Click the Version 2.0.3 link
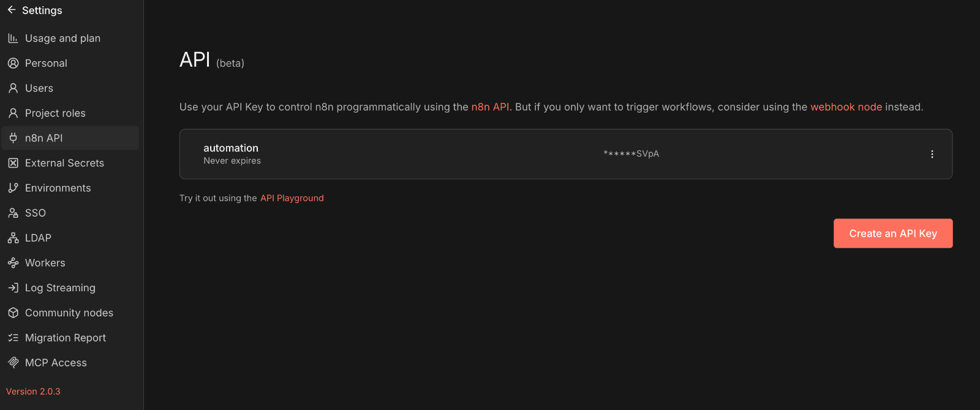The image size is (980, 410). [x=33, y=392]
